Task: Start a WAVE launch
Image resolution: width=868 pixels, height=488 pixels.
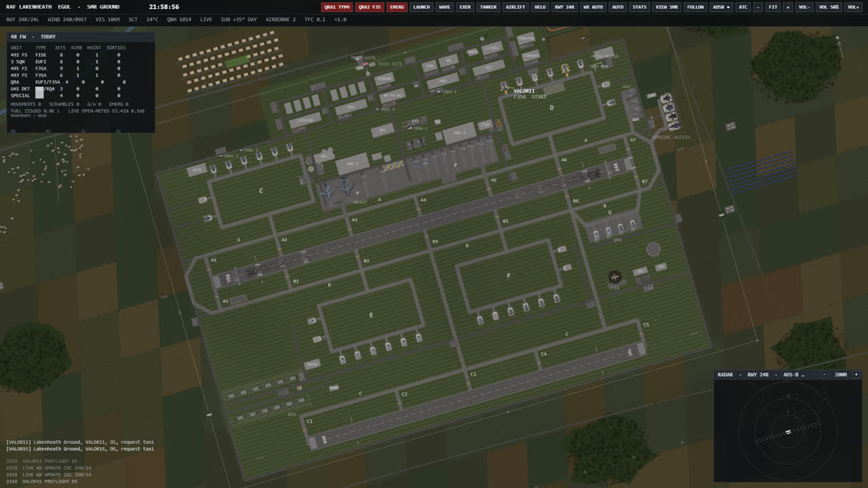Action: point(444,7)
